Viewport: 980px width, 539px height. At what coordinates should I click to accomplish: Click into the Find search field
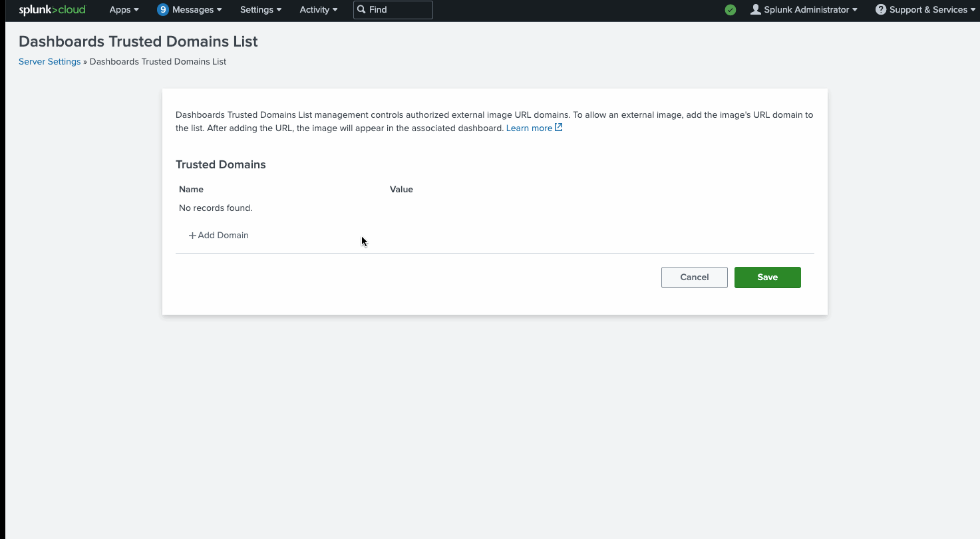[x=399, y=10]
